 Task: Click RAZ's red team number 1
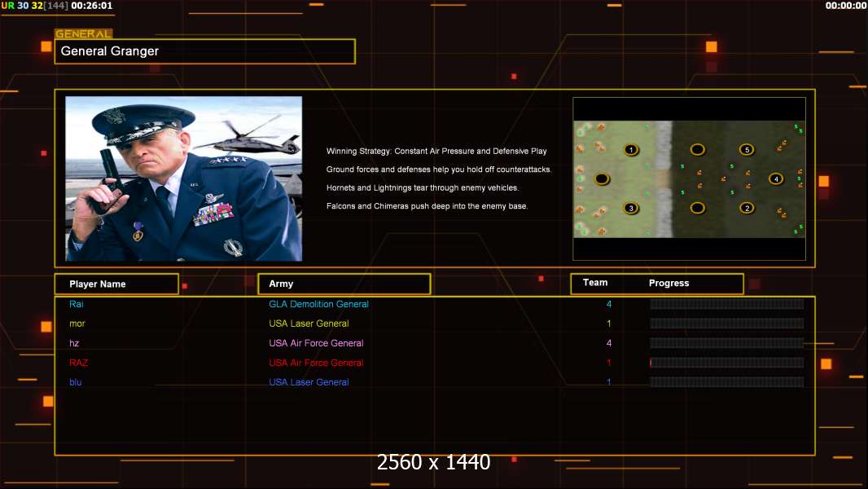tap(609, 363)
